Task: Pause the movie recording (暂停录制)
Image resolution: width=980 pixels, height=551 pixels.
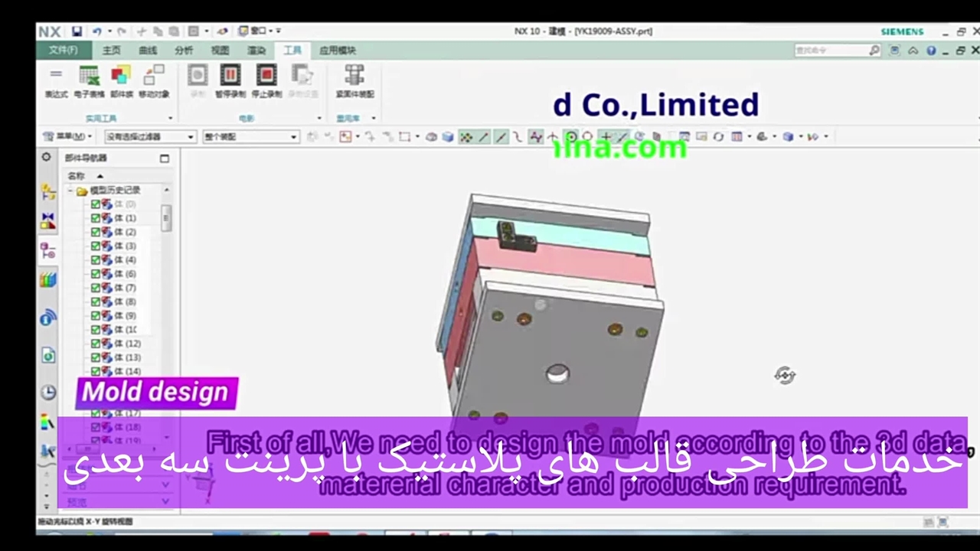Action: click(230, 81)
